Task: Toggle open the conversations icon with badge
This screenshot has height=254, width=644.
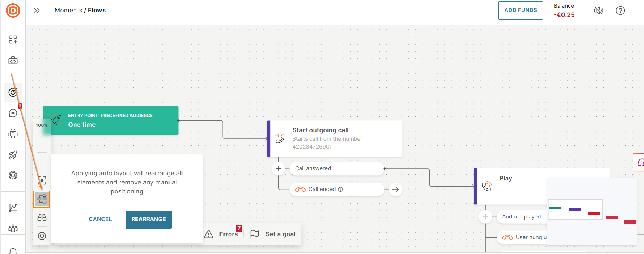Action: point(13,113)
